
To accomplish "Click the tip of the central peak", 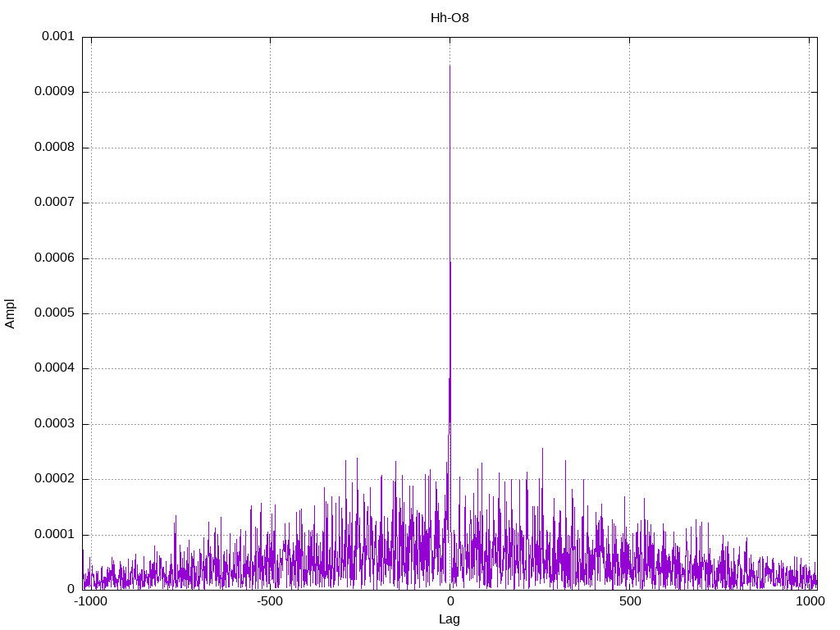I will (x=450, y=66).
